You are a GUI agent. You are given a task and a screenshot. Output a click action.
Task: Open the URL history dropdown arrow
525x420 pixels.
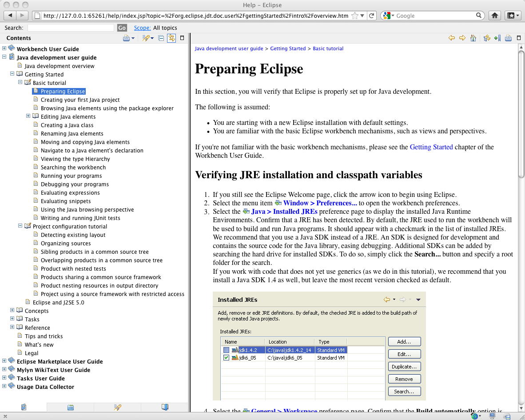pos(362,16)
